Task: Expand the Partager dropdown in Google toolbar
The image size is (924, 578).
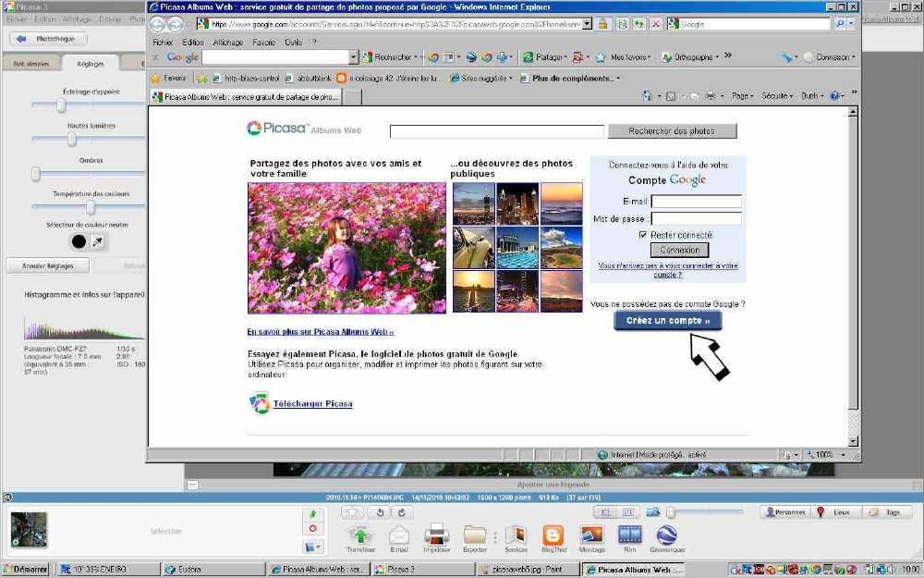Action: [x=565, y=57]
